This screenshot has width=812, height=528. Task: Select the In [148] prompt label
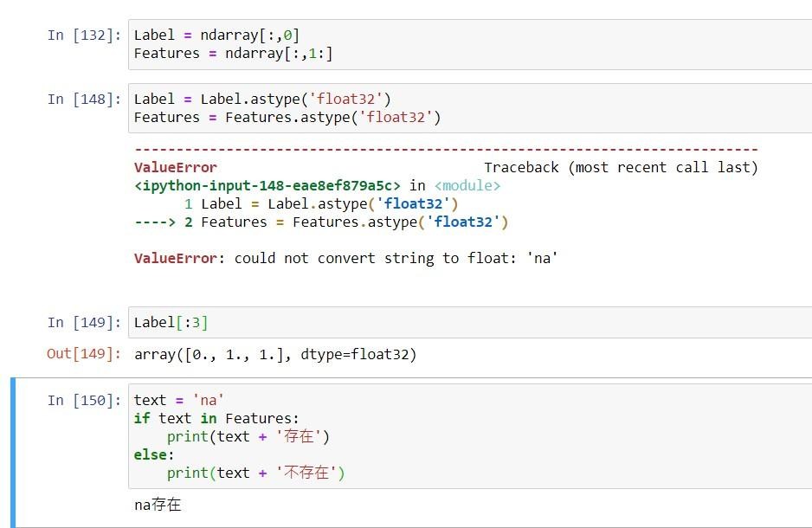point(85,100)
